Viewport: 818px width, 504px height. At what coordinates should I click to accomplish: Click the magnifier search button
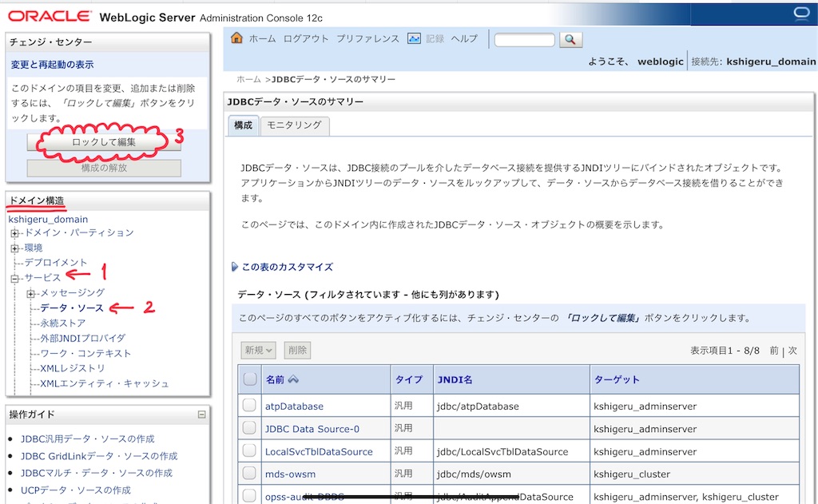(570, 39)
